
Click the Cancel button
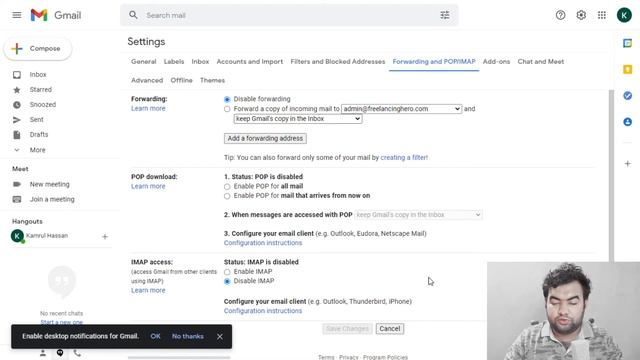[390, 329]
